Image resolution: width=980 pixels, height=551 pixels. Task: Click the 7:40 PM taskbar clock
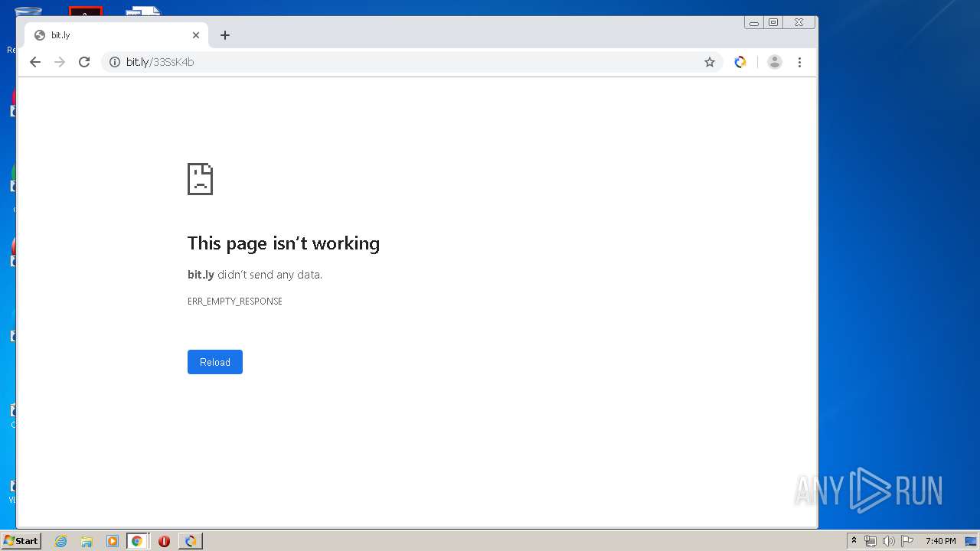(940, 541)
